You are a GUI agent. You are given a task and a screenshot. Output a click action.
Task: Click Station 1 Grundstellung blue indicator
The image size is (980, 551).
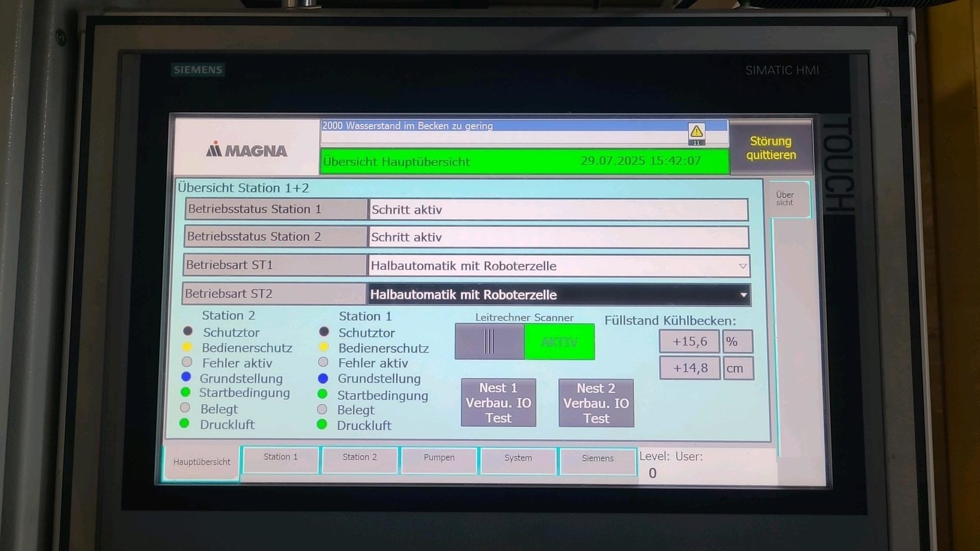click(323, 379)
